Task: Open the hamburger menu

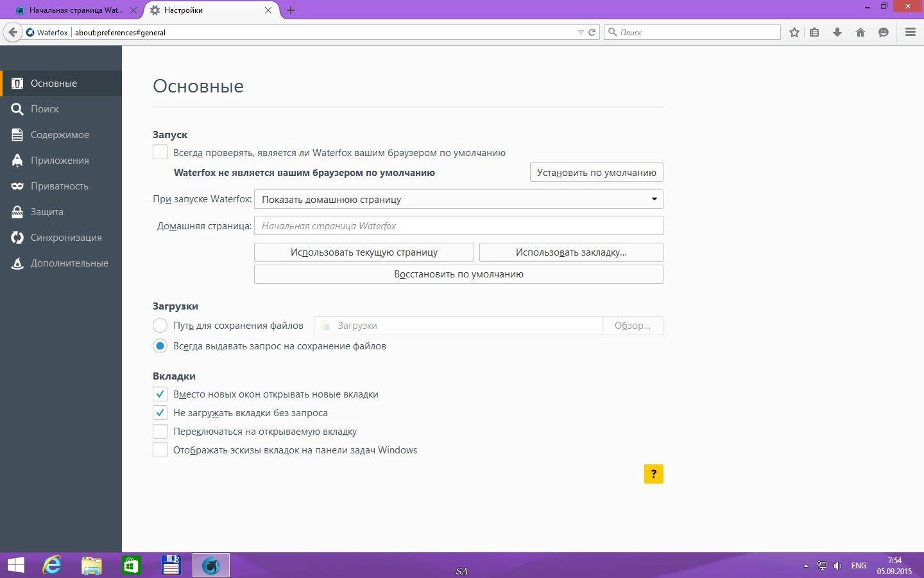Action: (x=911, y=32)
